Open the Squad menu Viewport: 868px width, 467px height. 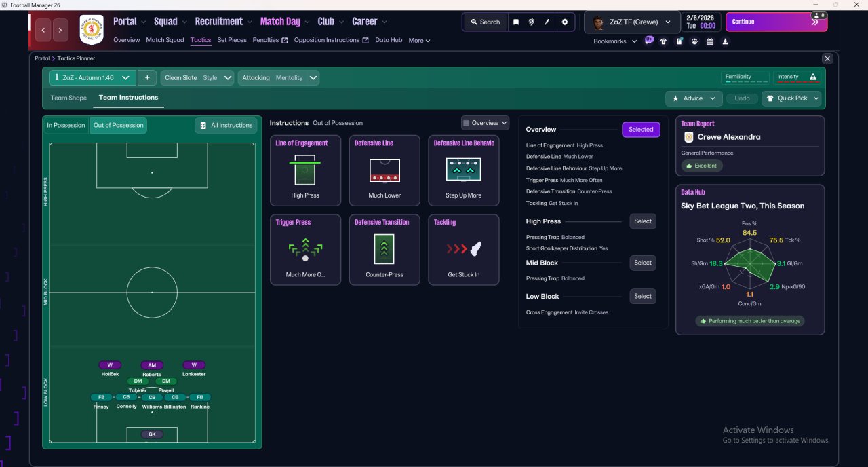(170, 22)
